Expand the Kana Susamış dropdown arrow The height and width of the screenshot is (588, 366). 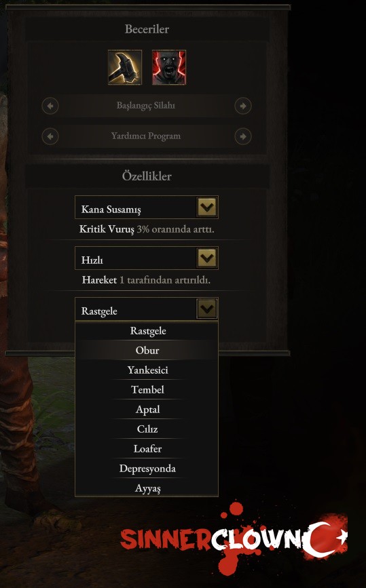click(207, 207)
